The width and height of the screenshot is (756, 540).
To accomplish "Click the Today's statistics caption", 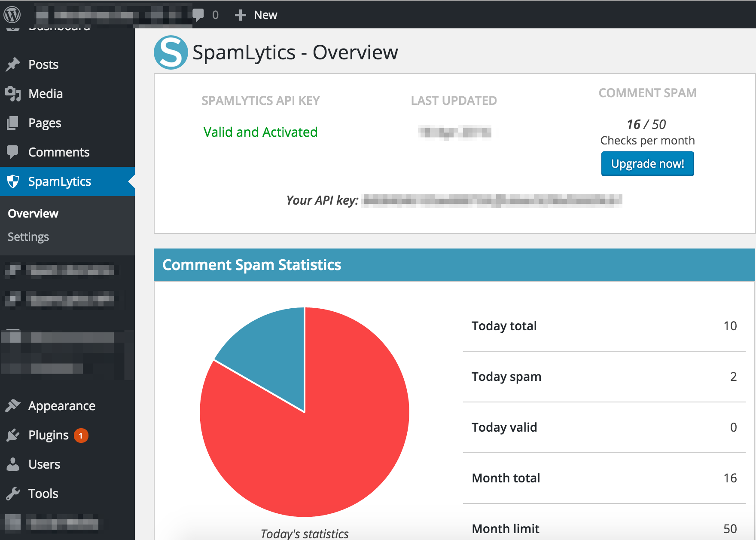I will (x=305, y=534).
